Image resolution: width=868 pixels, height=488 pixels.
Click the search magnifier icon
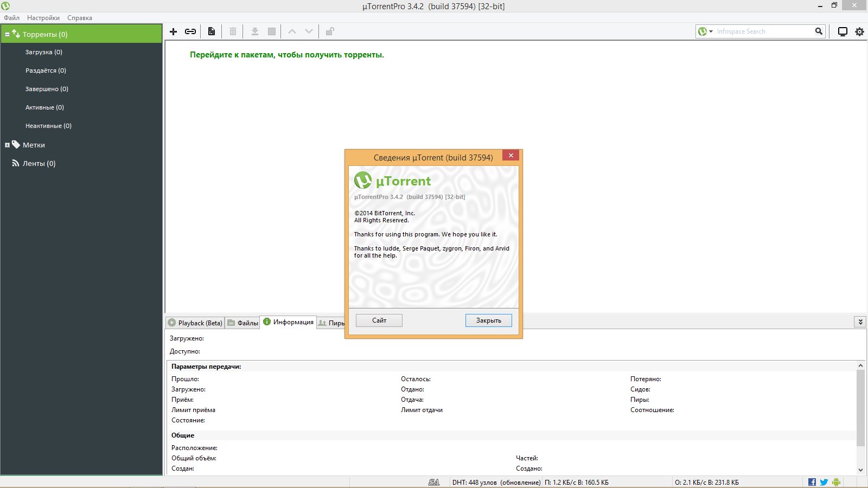click(x=819, y=31)
